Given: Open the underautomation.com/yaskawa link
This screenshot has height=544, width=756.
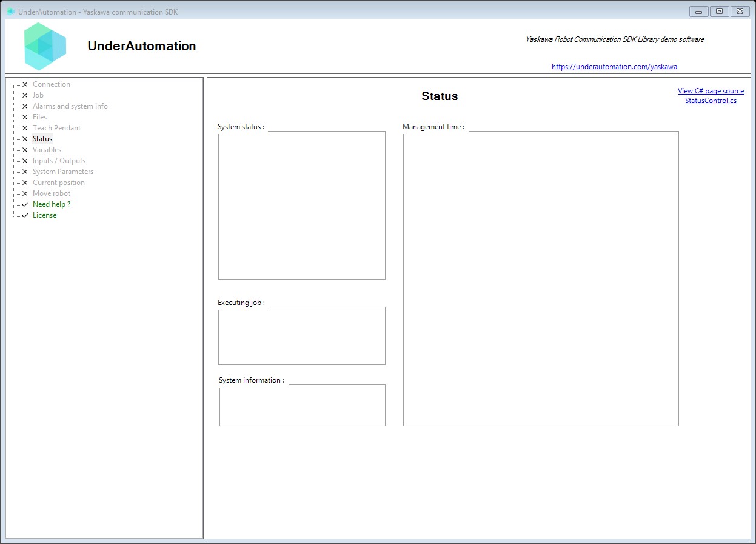Looking at the screenshot, I should click(x=614, y=67).
